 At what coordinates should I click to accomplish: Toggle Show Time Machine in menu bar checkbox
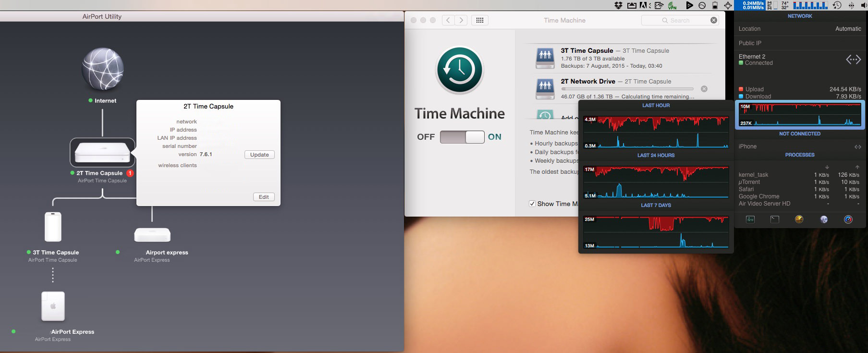coord(532,204)
